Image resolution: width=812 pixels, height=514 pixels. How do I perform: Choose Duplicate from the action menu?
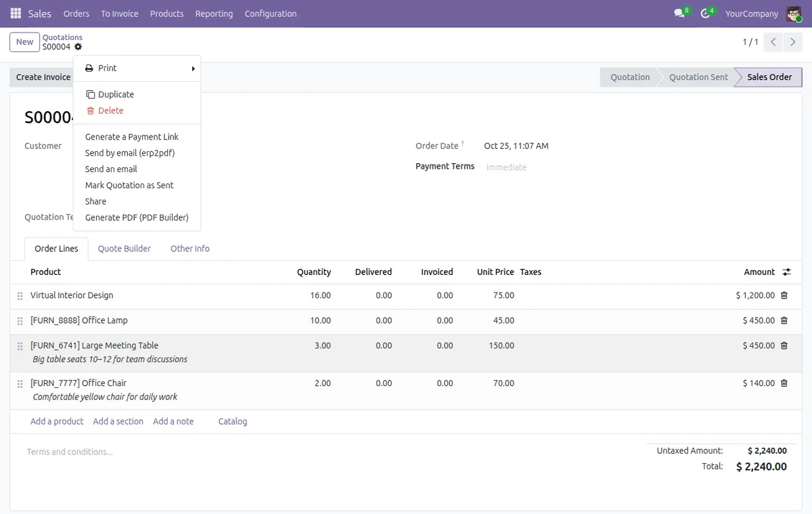point(137,94)
